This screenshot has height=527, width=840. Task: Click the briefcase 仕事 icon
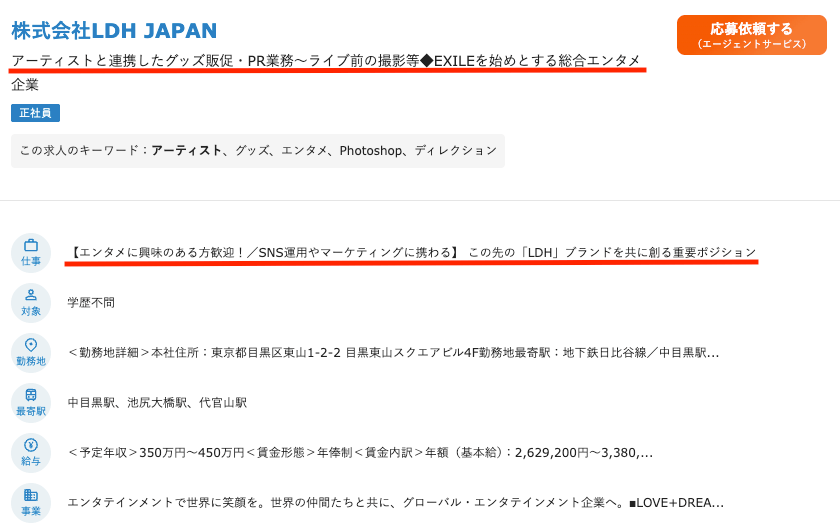point(31,253)
